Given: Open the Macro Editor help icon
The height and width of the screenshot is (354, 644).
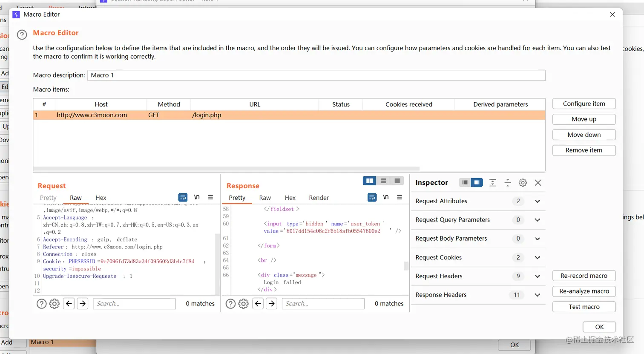Looking at the screenshot, I should (22, 35).
